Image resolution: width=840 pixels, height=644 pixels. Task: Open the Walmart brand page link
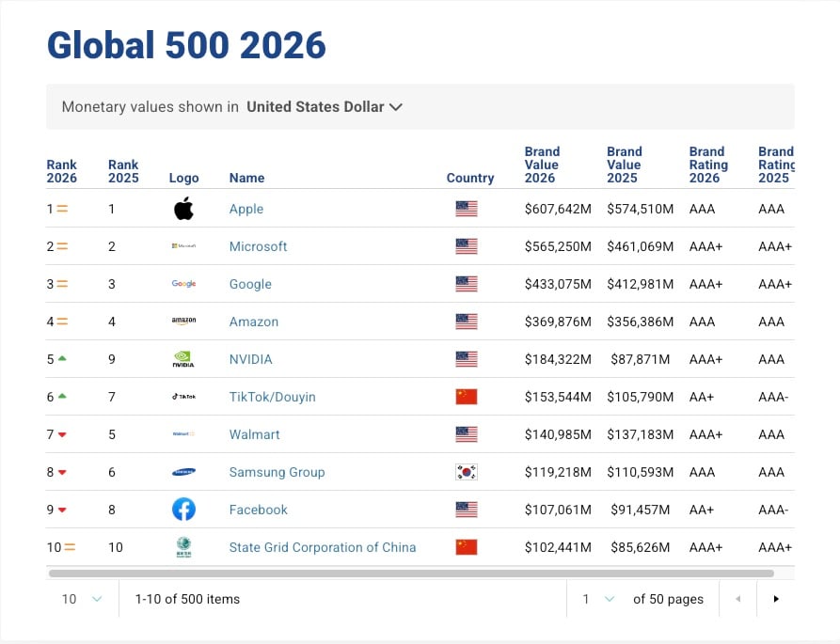click(x=254, y=434)
